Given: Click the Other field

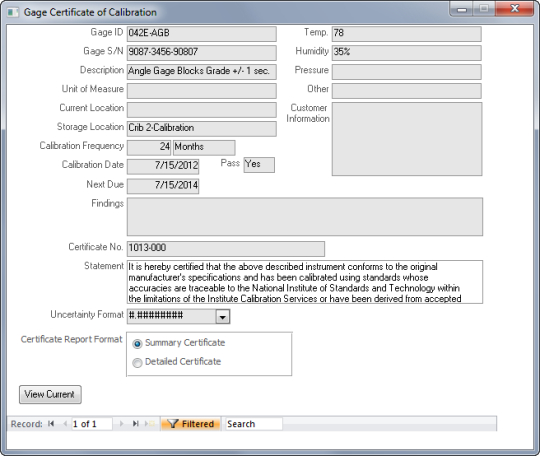Looking at the screenshot, I should (407, 91).
